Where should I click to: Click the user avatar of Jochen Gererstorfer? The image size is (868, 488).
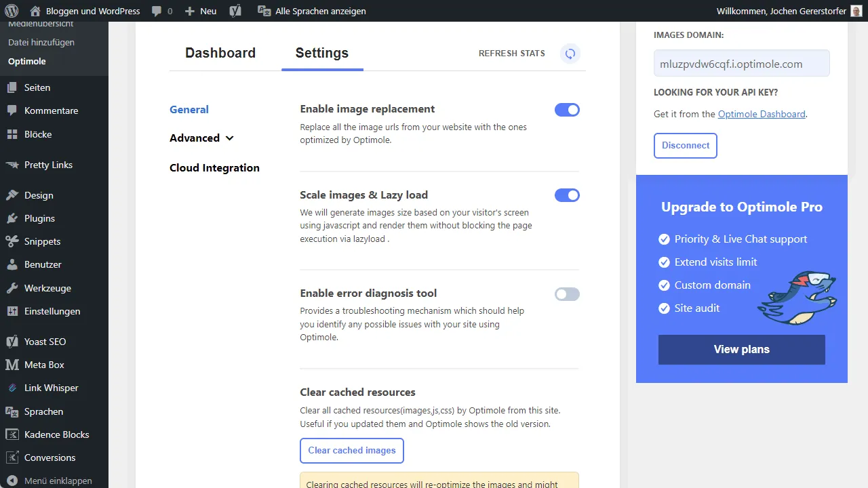click(857, 11)
